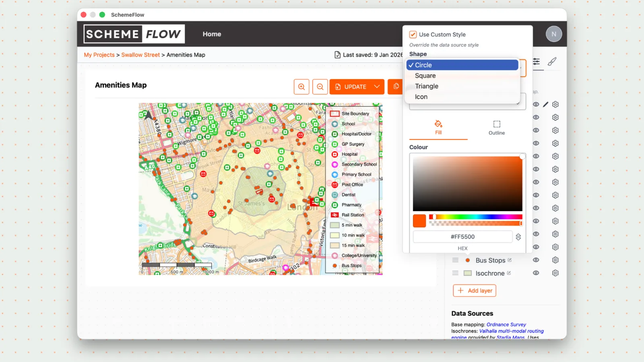The height and width of the screenshot is (362, 644).
Task: Choose Square in the Shape dropdown
Action: point(462,76)
